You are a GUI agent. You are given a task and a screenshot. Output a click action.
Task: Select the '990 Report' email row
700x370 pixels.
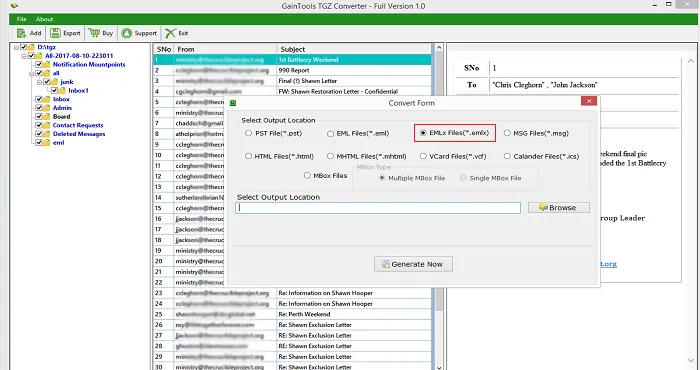(x=292, y=70)
